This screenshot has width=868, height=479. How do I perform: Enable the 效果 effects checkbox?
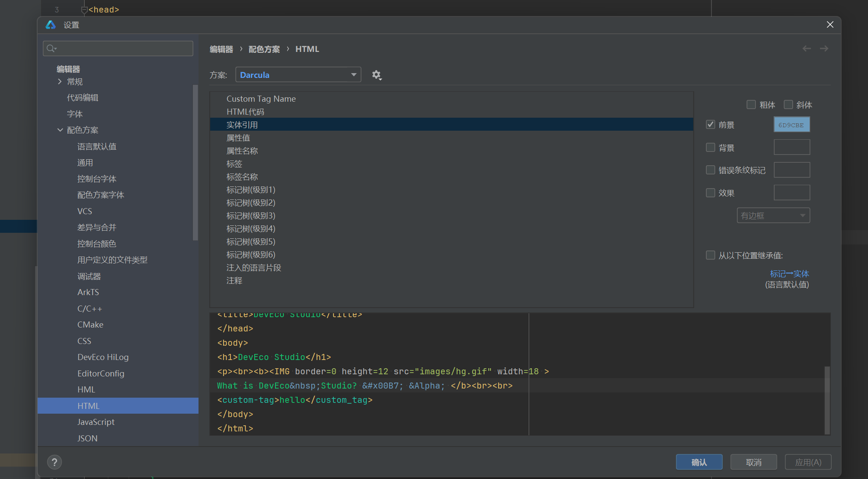[x=711, y=193]
